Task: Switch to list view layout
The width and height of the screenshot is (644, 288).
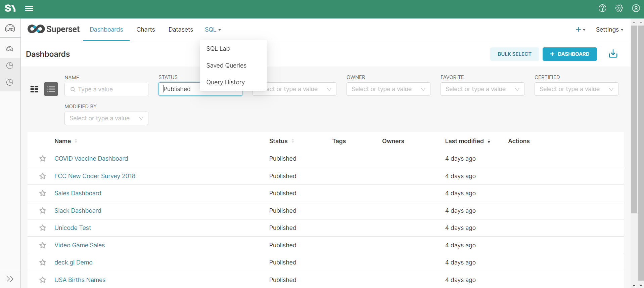Action: pos(51,89)
